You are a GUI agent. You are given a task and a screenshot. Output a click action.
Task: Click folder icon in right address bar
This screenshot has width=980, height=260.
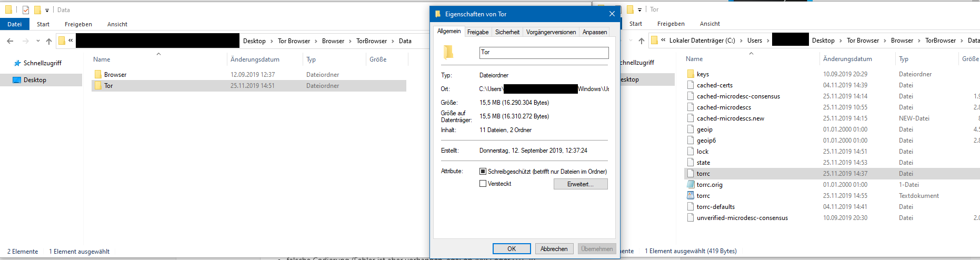click(x=654, y=41)
